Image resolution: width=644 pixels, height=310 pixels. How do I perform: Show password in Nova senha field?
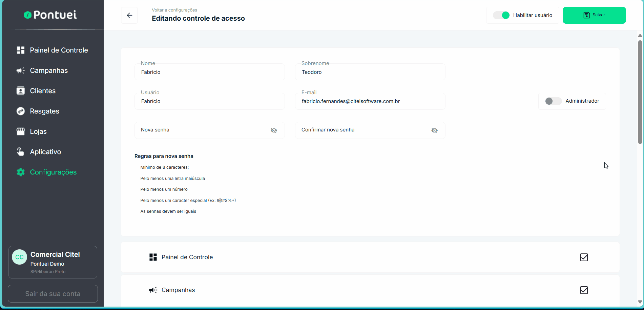[x=274, y=130]
